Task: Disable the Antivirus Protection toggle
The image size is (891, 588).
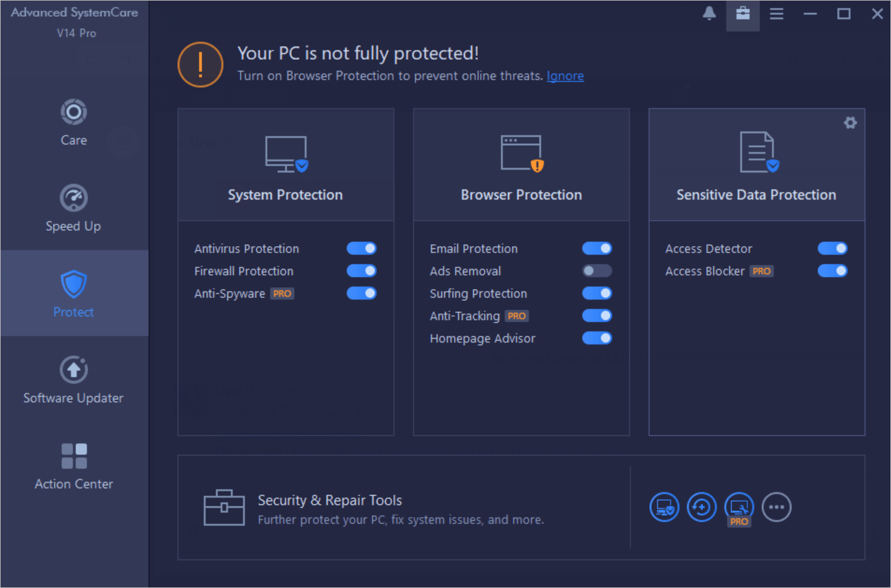Action: [361, 249]
